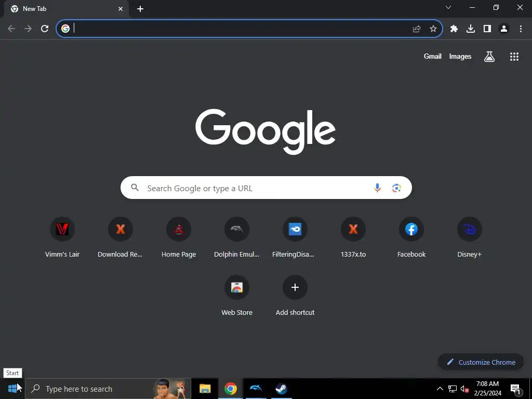Open a new tab with the plus button
Viewport: 532px width, 399px height.
coord(140,9)
